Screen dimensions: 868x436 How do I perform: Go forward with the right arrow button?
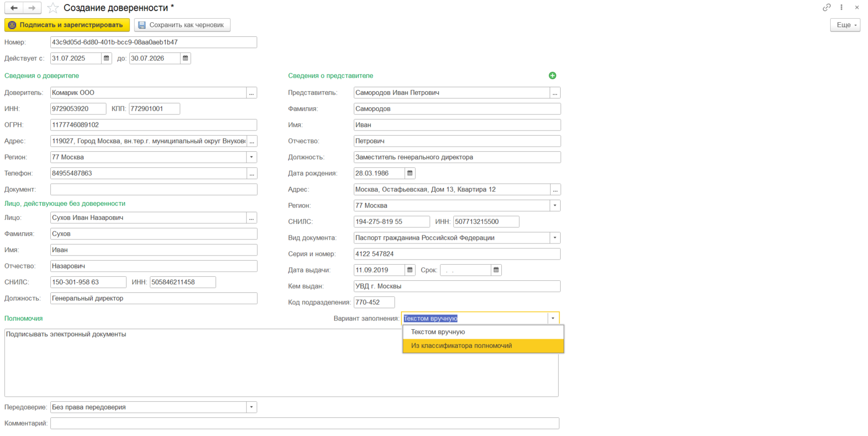coord(32,8)
